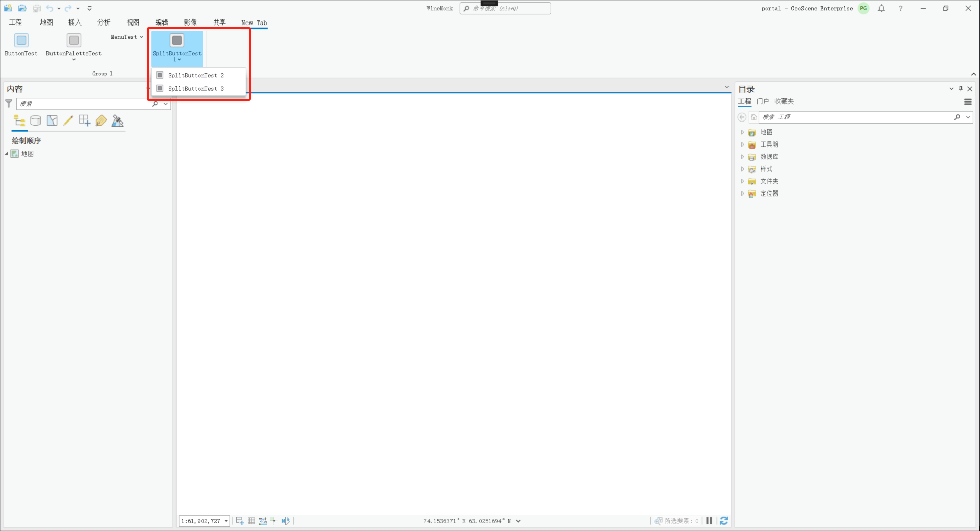The height and width of the screenshot is (531, 980).
Task: Select List By Labeling tag icon
Action: pyautogui.click(x=101, y=121)
